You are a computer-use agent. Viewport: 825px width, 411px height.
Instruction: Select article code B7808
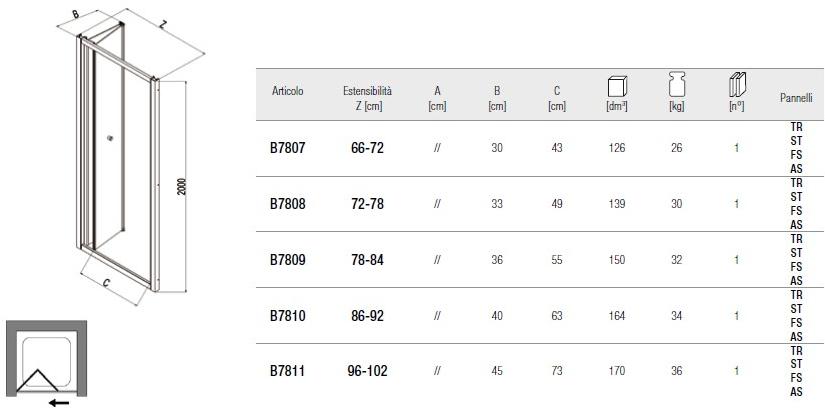pos(288,204)
